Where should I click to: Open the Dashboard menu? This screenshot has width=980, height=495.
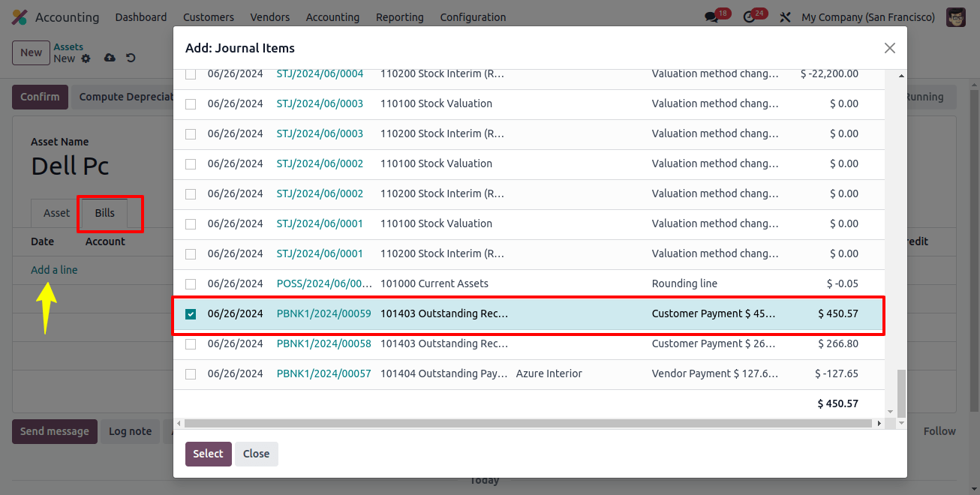point(141,17)
